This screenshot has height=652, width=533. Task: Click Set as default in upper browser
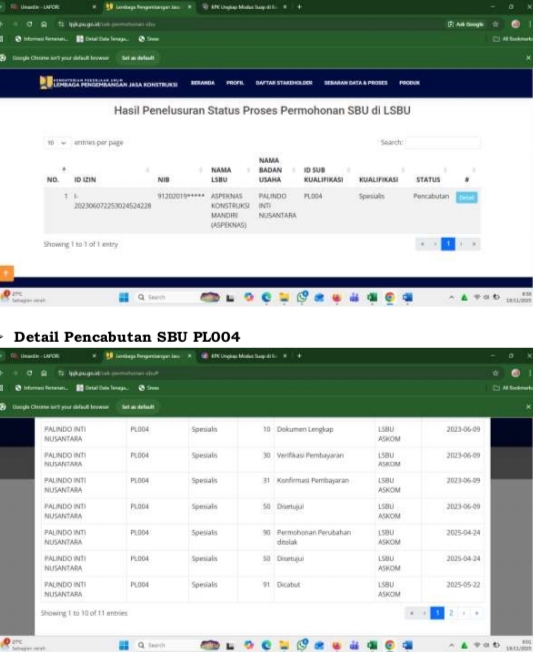(x=138, y=58)
